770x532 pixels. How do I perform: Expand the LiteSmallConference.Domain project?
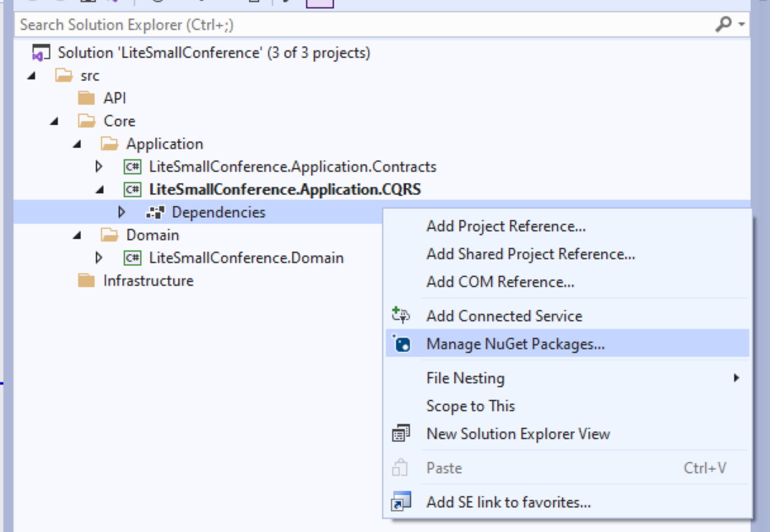[99, 257]
